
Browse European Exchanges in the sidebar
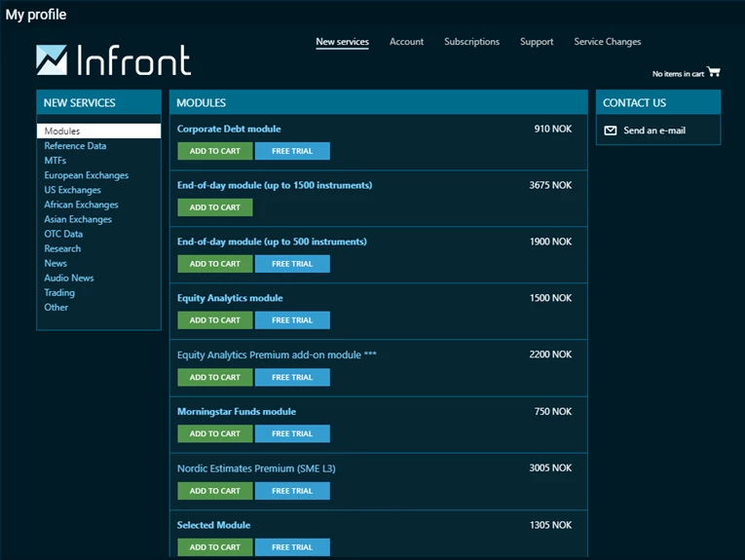[87, 175]
